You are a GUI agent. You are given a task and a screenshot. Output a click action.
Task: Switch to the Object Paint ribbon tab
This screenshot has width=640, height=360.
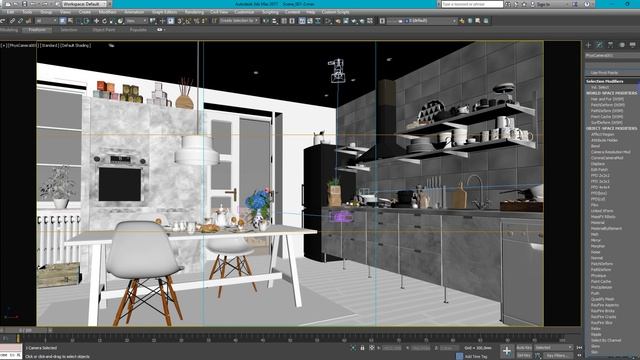coord(104,30)
